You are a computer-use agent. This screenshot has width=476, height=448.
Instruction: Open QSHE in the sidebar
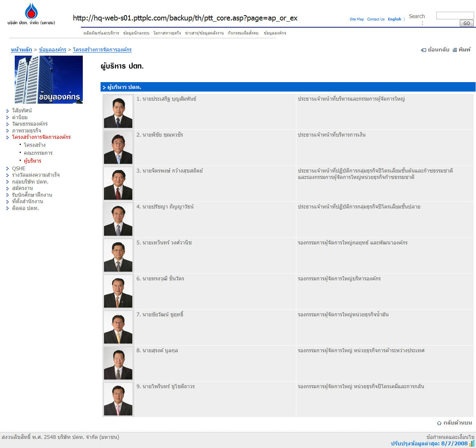point(19,168)
